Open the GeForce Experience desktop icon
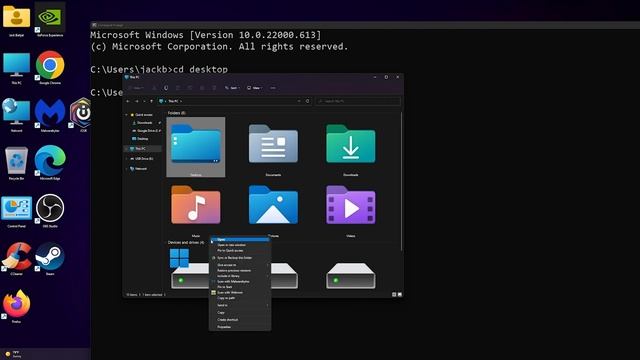This screenshot has height=360, width=640. [x=50, y=20]
